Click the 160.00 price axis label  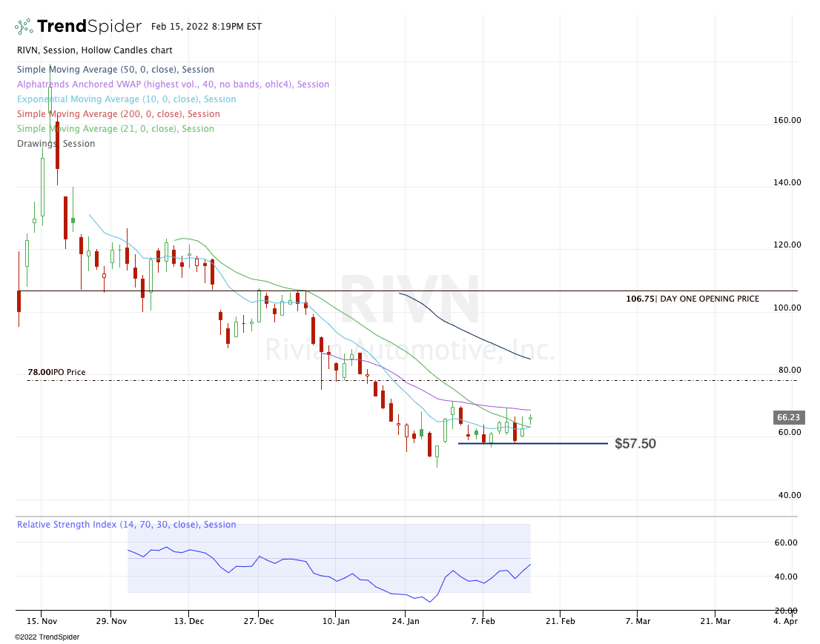[787, 120]
